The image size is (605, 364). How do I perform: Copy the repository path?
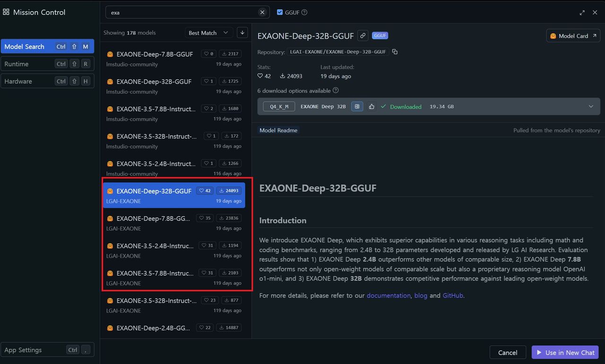(x=395, y=52)
